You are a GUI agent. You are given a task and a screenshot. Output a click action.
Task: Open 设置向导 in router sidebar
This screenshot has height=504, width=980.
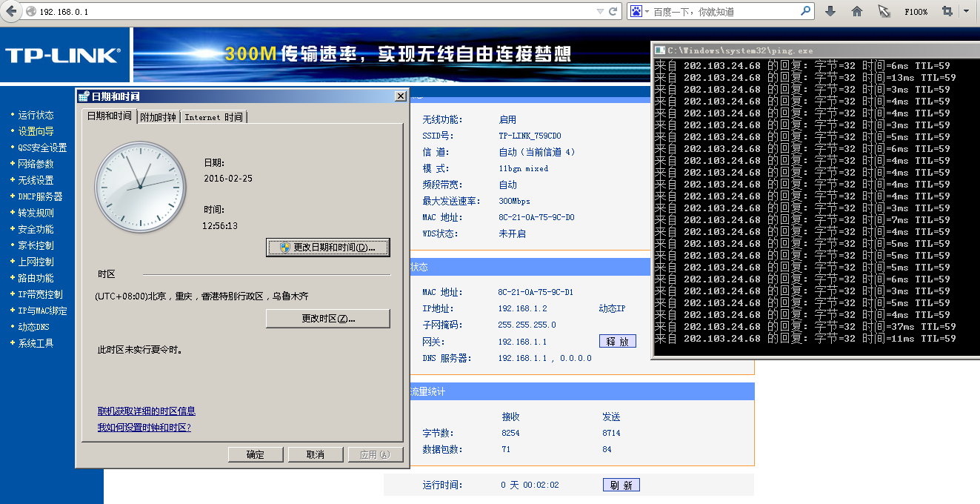coord(36,131)
